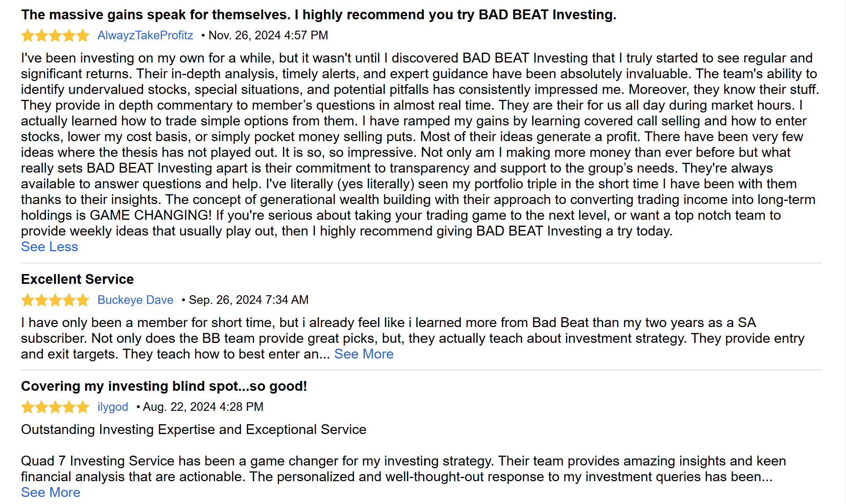The width and height of the screenshot is (846, 504).
Task: Click the Aug. 22, 2024 timestamp
Action: click(203, 407)
